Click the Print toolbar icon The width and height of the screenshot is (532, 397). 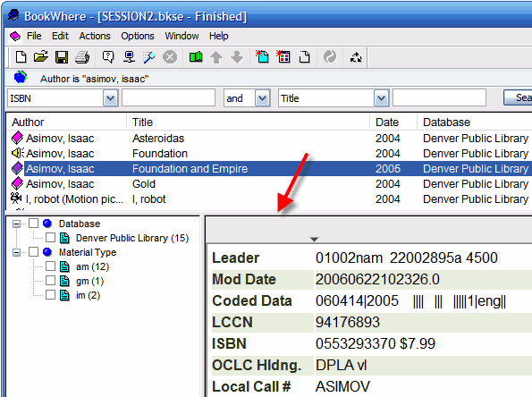pyautogui.click(x=82, y=57)
